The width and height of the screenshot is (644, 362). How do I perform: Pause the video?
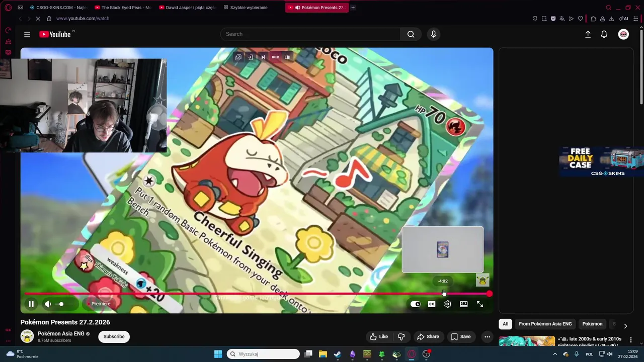31,304
